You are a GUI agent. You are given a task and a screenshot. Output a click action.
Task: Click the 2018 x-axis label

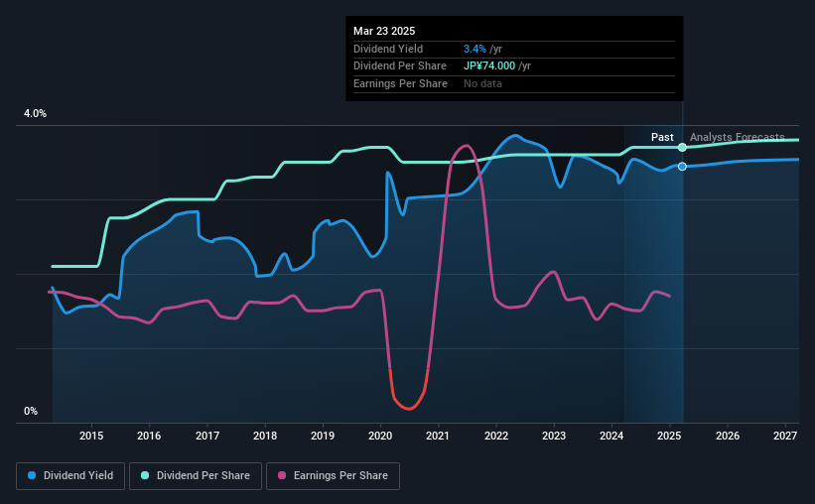265,436
